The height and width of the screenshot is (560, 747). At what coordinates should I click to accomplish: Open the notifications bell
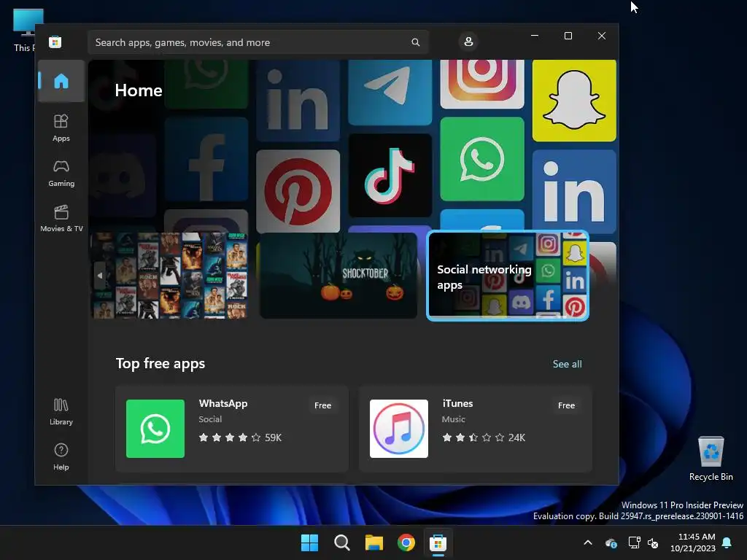(x=727, y=542)
